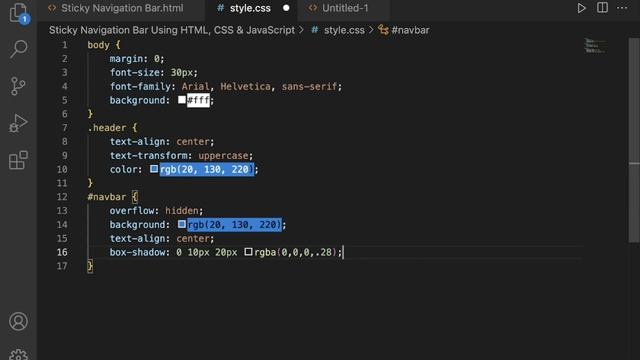This screenshot has width=640, height=360.
Task: Click the vertical editor scrollbar
Action: (634, 140)
